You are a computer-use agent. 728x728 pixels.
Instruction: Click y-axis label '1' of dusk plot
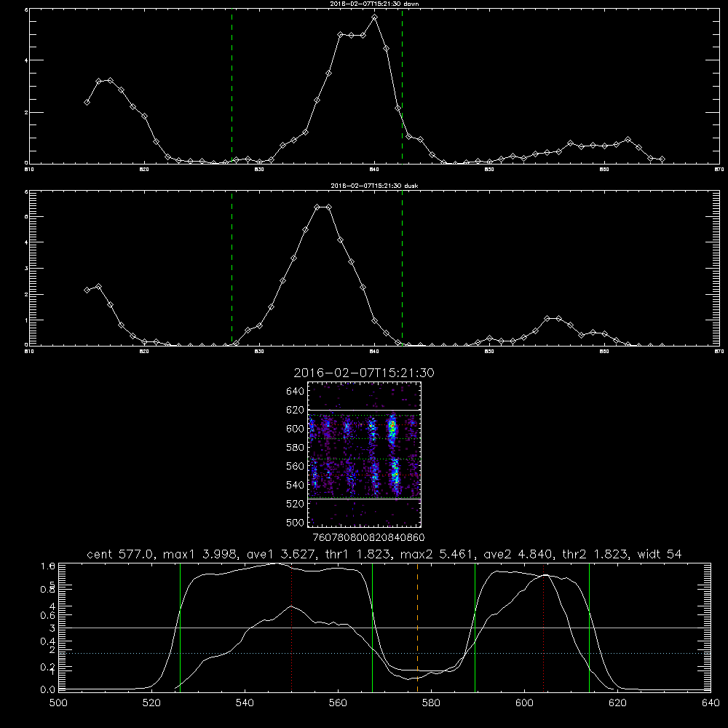click(26, 320)
